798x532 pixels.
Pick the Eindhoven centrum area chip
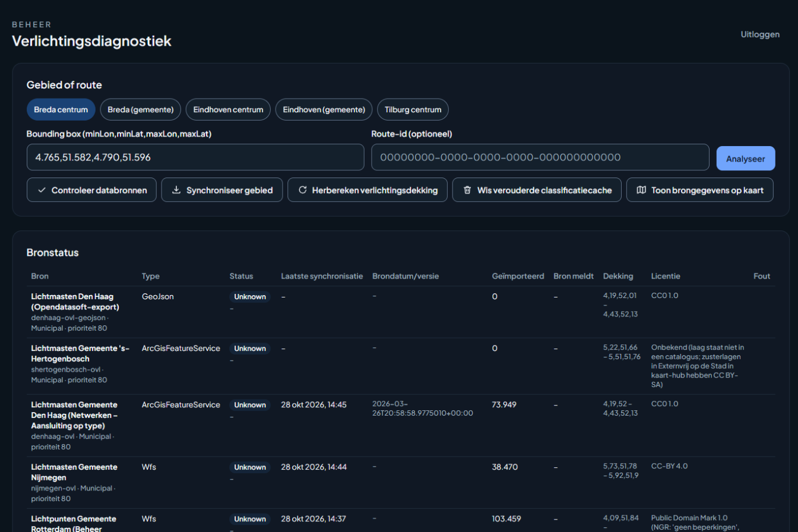click(x=229, y=110)
